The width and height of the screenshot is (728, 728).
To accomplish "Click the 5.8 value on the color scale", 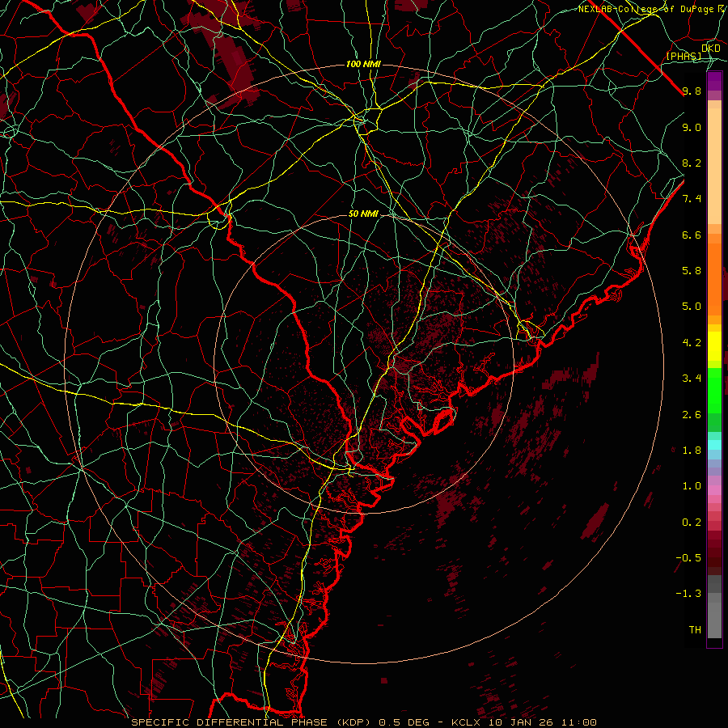I will tap(692, 271).
